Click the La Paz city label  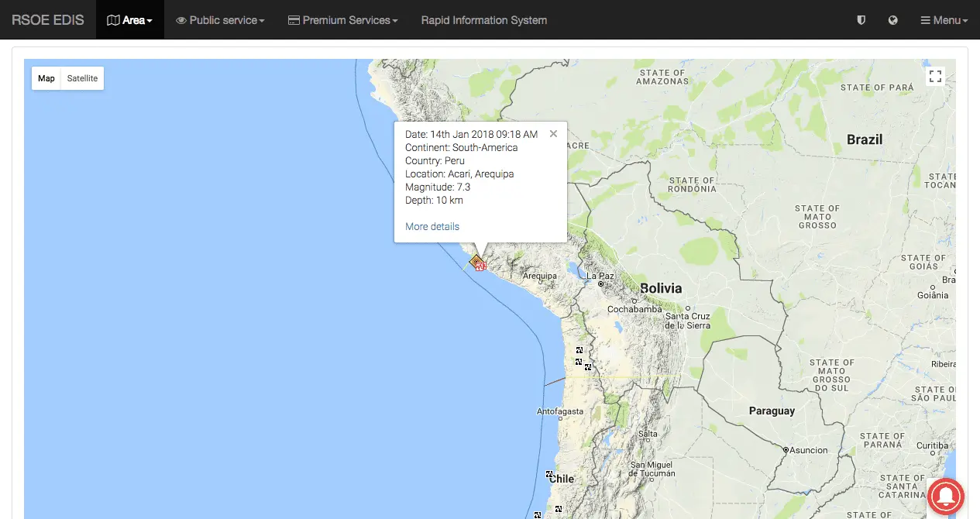600,276
